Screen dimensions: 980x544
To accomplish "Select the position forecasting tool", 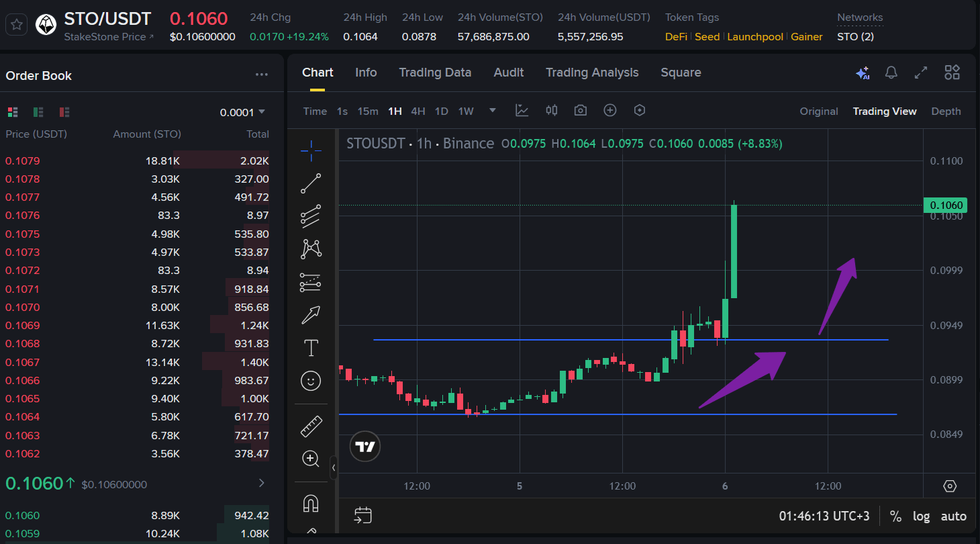I will (311, 282).
